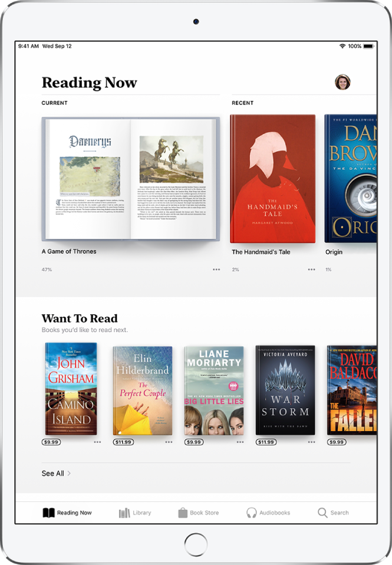This screenshot has height=565, width=392.
Task: Tap the 1% progress label under Origin
Action: (328, 270)
